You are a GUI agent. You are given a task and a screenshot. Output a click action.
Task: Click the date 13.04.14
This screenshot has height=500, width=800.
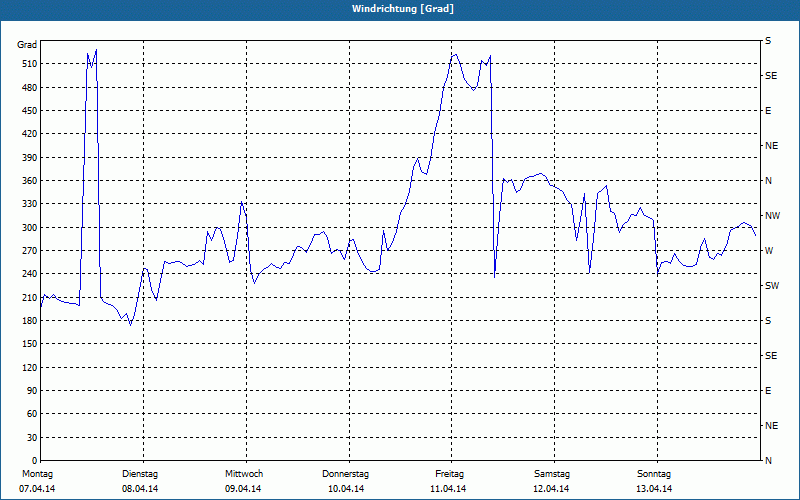(x=654, y=489)
